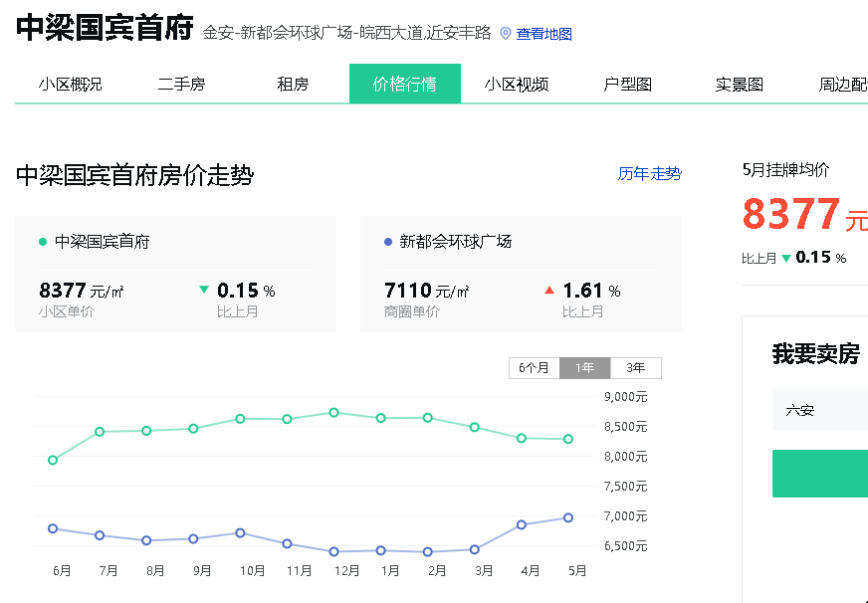Click the green December data point
868x603 pixels.
tap(333, 413)
